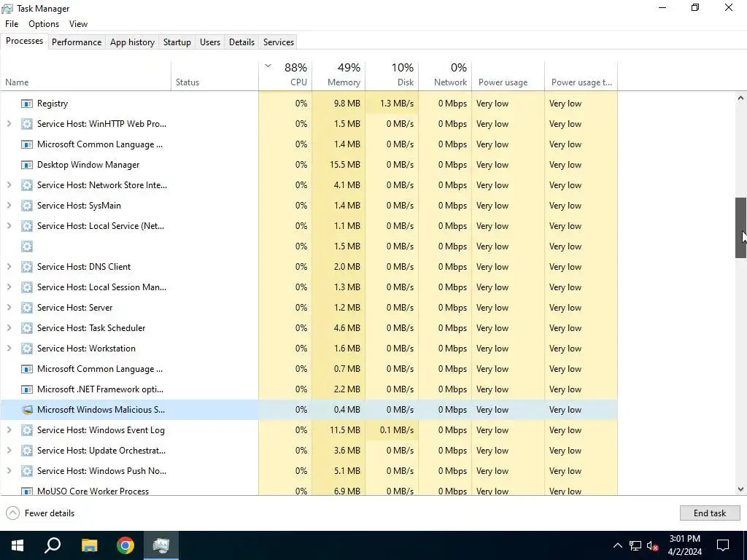This screenshot has width=747, height=560.
Task: Sort processes by the Memory column header
Action: pos(338,75)
